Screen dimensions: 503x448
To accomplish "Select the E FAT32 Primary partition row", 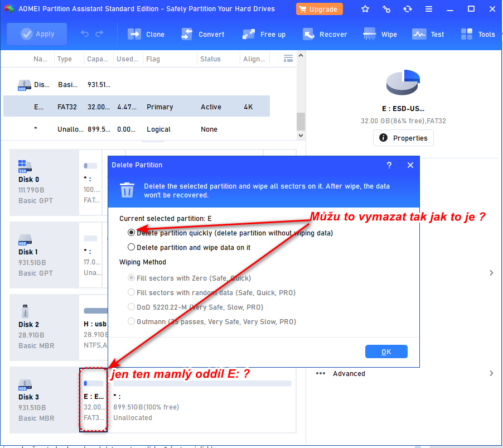I will coord(136,106).
